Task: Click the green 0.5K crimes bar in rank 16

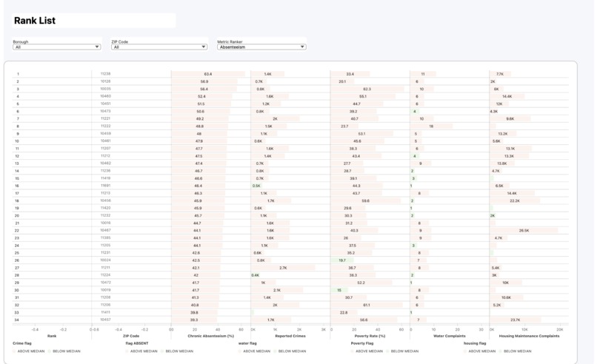Action: point(256,186)
